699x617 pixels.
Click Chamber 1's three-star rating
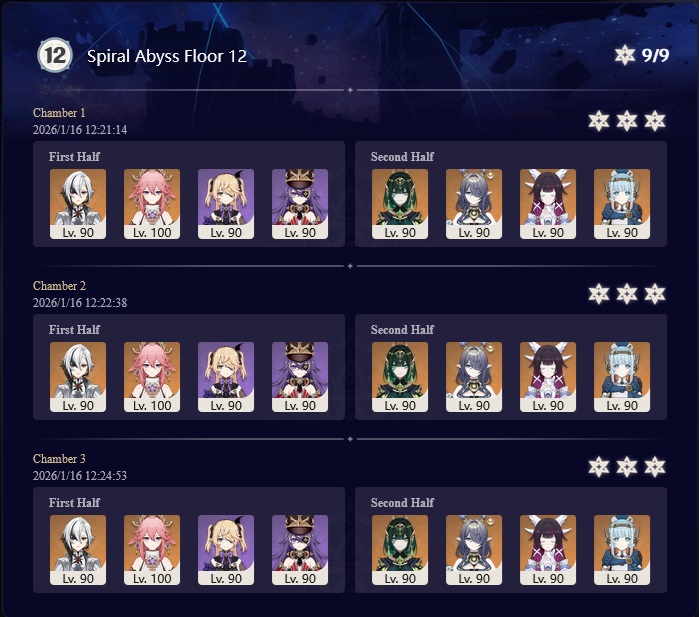click(627, 121)
